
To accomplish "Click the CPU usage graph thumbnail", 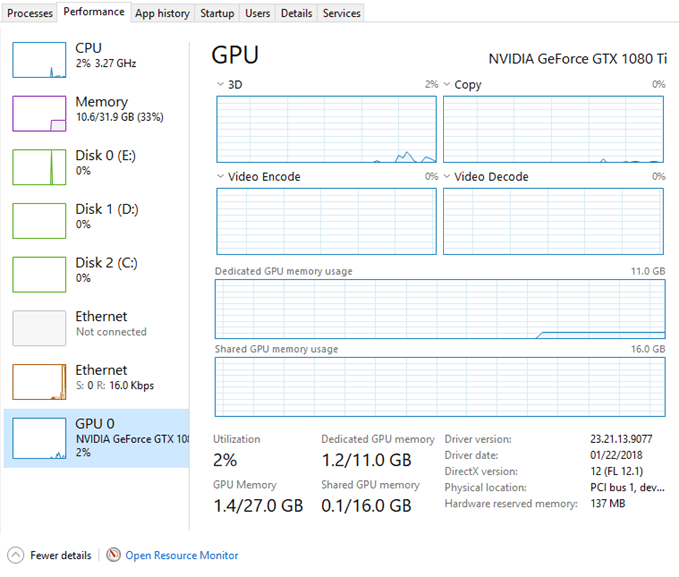I will click(38, 59).
